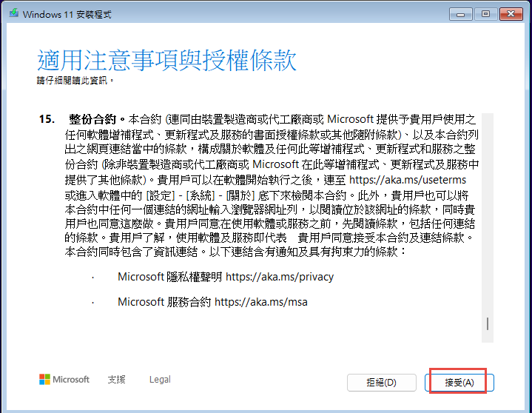The image size is (532, 413).
Task: Open the 支援 support link
Action: [116, 380]
